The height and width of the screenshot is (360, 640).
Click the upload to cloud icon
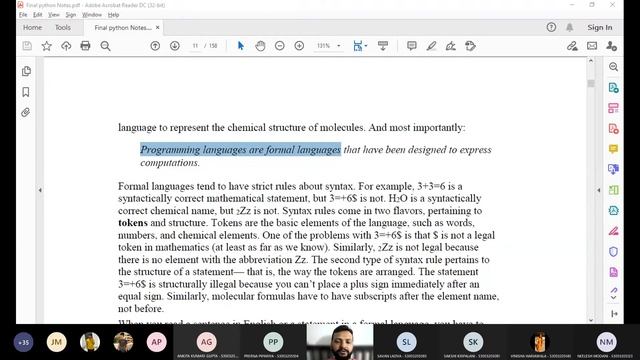[x=66, y=46]
